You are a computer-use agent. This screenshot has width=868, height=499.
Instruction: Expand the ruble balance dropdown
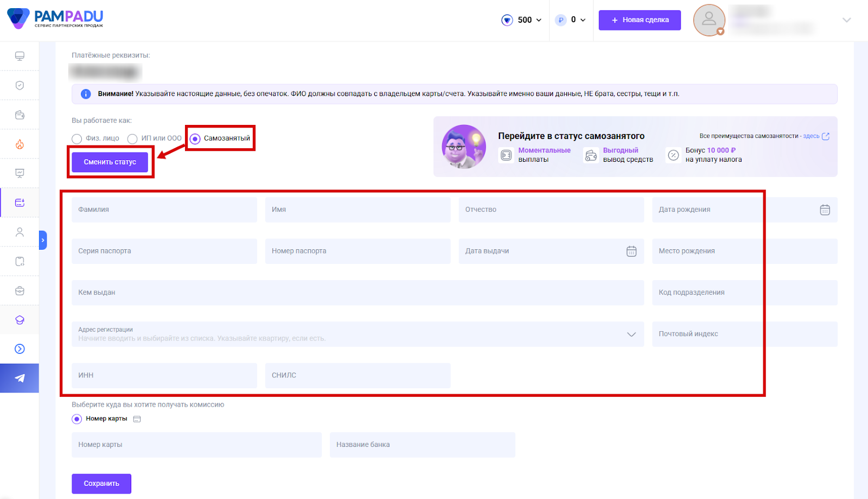(571, 20)
